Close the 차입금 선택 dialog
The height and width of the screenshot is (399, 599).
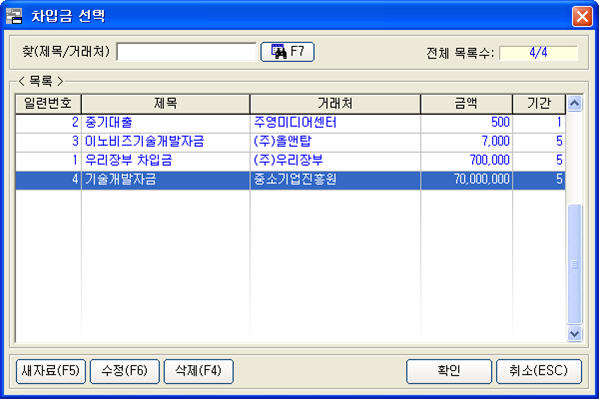[x=582, y=16]
